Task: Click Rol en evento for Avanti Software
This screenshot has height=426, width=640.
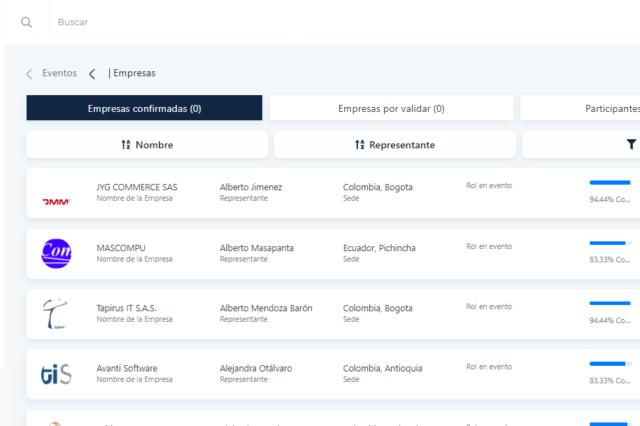Action: tap(489, 367)
